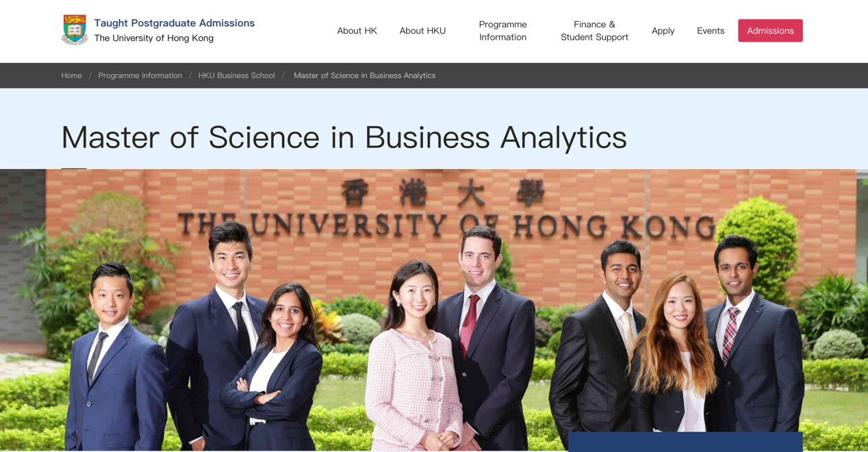Click the woman in pink jacket in photo

[x=413, y=356]
